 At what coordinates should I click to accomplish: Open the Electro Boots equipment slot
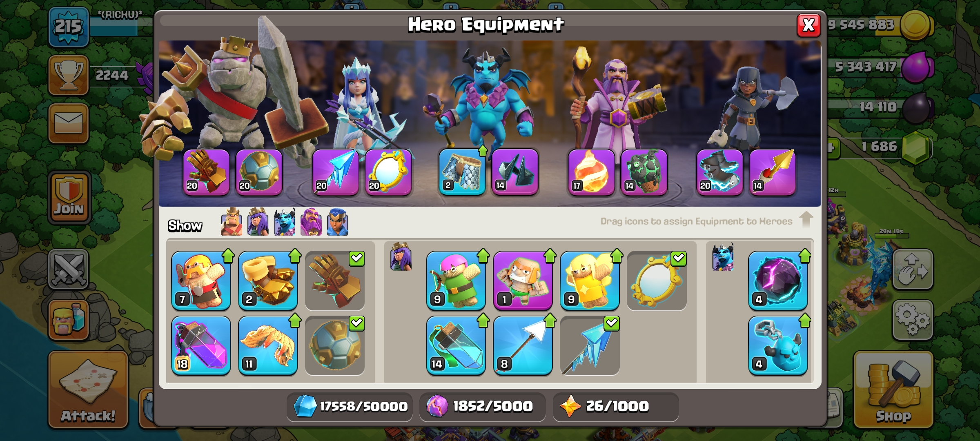coord(719,172)
